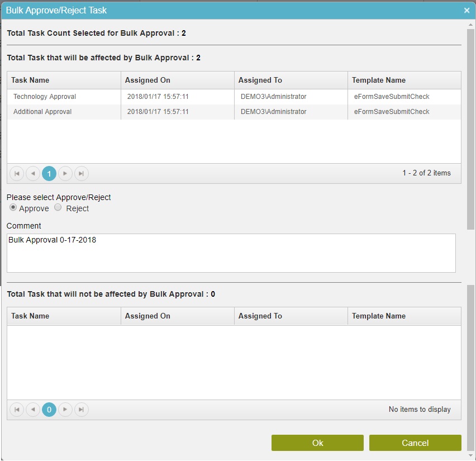Confirm bulk approval with the Ok button
Image resolution: width=476 pixels, height=461 pixels.
pos(317,443)
